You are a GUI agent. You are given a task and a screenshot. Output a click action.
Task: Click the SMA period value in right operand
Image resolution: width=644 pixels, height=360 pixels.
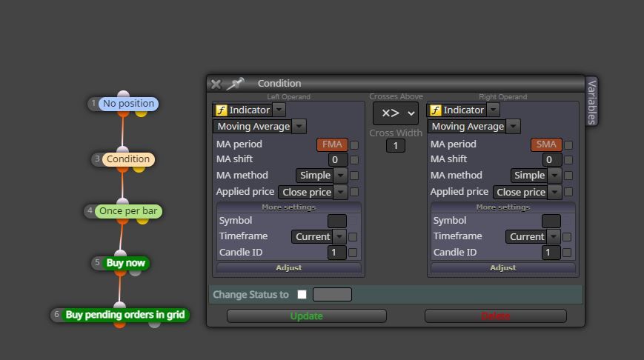[x=546, y=144]
